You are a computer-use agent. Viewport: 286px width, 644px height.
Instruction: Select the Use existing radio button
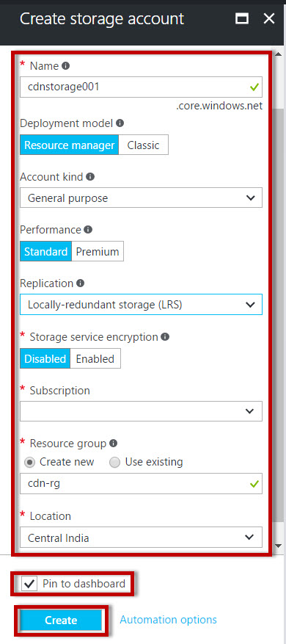point(115,463)
